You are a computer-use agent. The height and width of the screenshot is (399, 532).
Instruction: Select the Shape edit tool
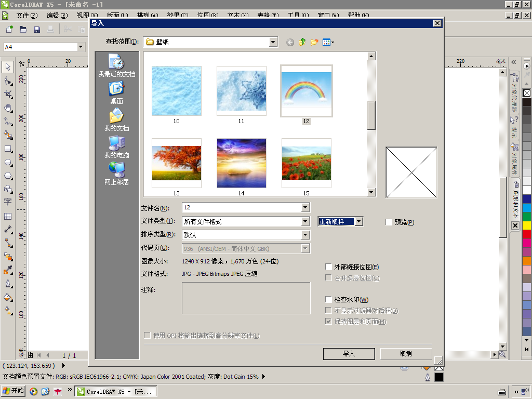(x=8, y=81)
